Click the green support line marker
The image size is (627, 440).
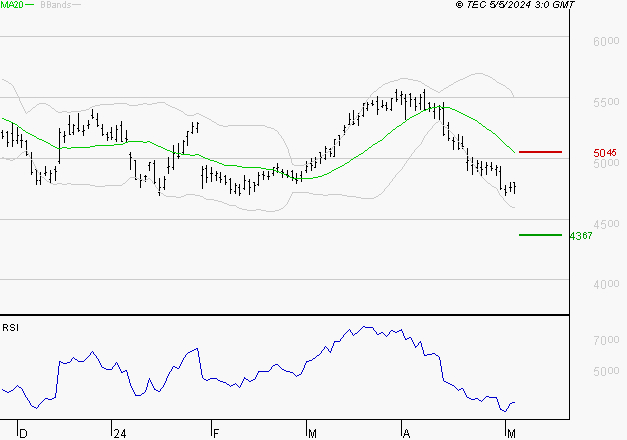pos(540,235)
